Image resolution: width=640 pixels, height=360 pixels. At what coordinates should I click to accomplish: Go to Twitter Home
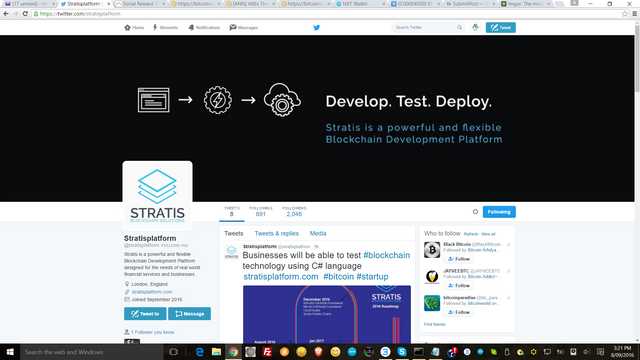(134, 28)
